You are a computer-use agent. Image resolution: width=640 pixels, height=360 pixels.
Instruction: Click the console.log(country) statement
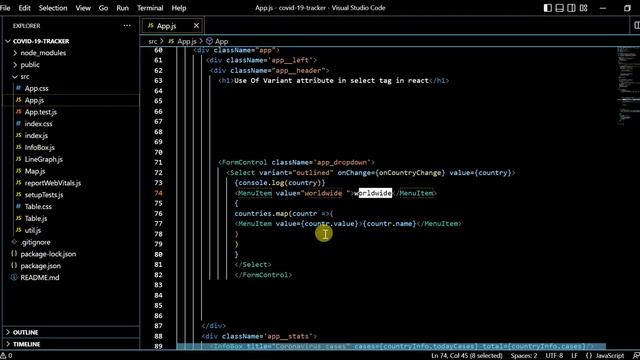tap(280, 183)
